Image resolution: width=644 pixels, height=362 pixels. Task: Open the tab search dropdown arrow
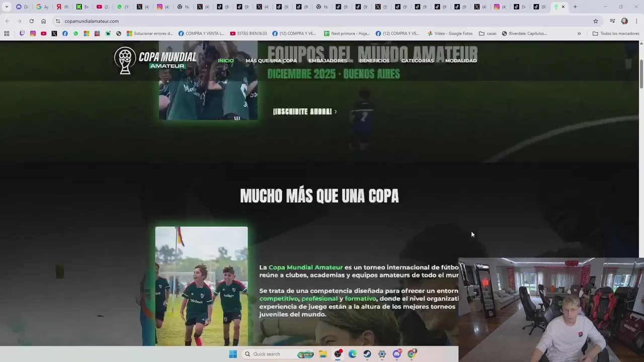click(7, 7)
